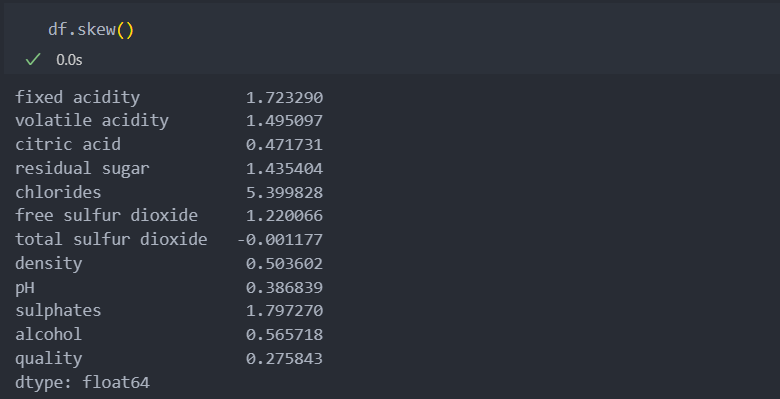Viewport: 780px width, 399px height.
Task: Click the chlorides skew value 5.399828
Action: (x=285, y=193)
